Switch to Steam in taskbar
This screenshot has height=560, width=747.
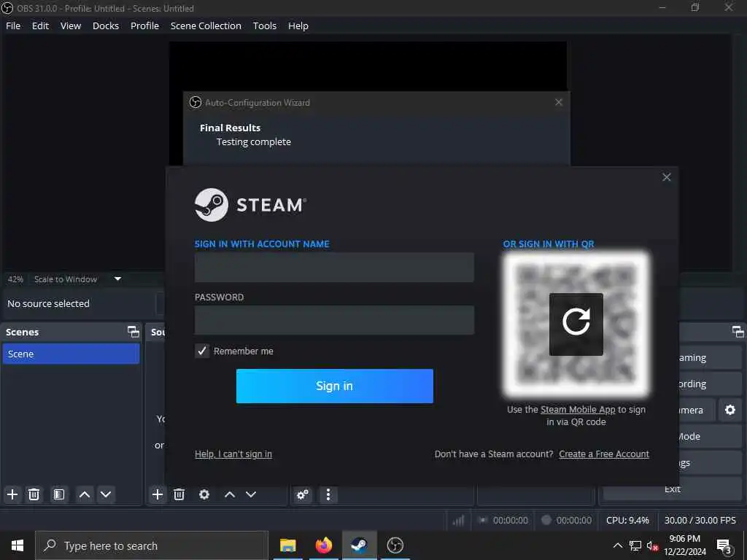359,545
